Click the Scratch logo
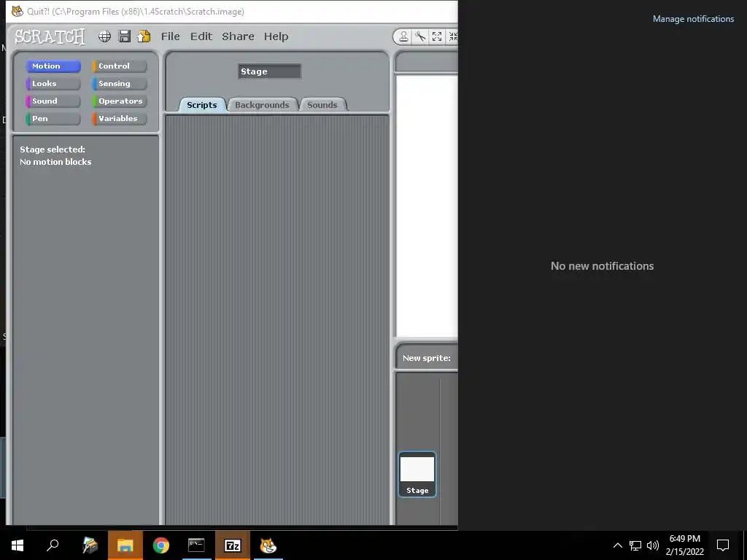The height and width of the screenshot is (560, 747). 50,36
